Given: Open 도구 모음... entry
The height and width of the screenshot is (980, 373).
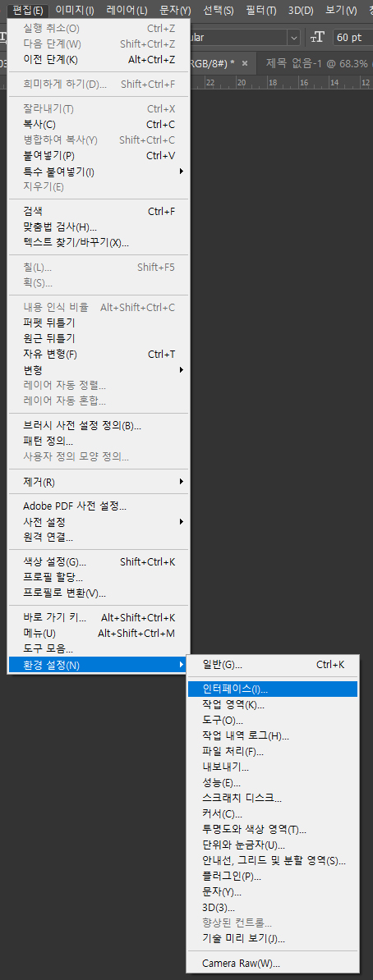Looking at the screenshot, I should point(99,648).
